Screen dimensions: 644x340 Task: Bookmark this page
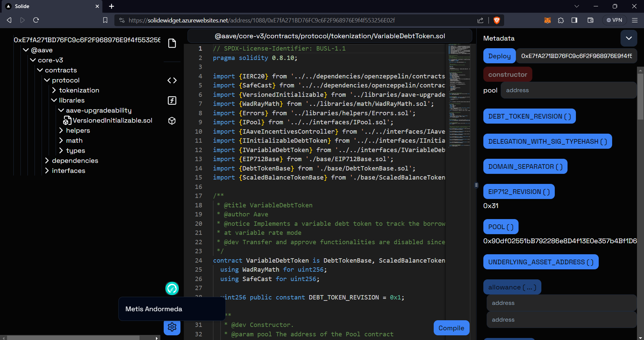105,20
